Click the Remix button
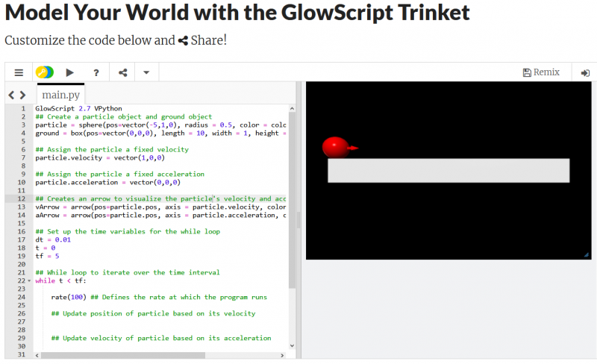The width and height of the screenshot is (597, 364). (x=541, y=72)
